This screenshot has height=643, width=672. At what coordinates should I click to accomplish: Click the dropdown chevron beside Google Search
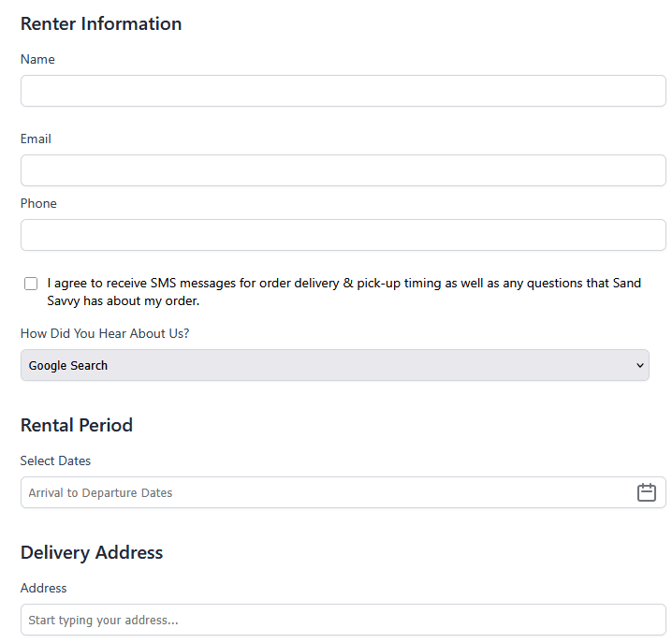point(640,365)
